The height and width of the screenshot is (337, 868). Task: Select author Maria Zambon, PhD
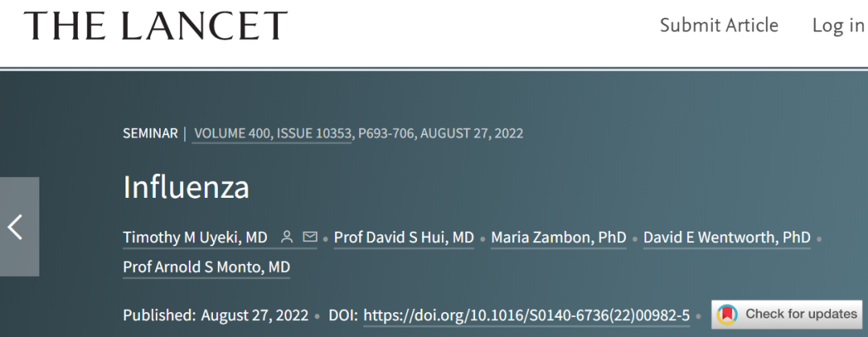[x=559, y=237]
